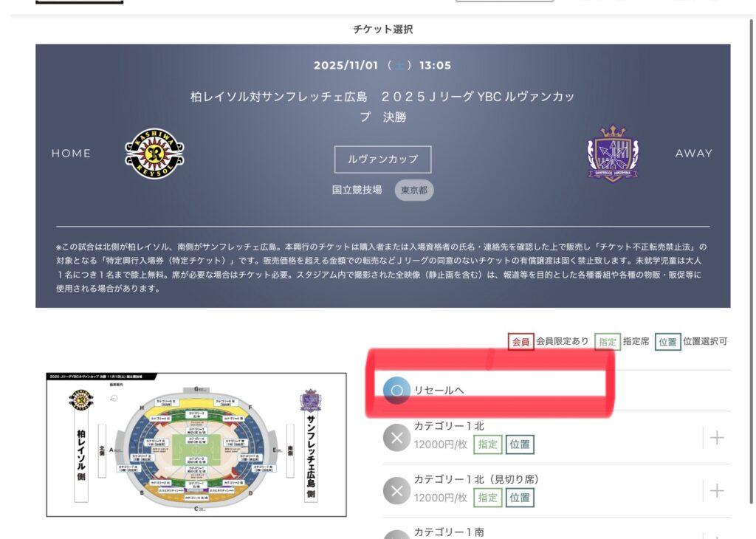The image size is (756, 539).
Task: Click the grey X icon for カテゴリー1北（見切り席）
Action: click(x=396, y=490)
